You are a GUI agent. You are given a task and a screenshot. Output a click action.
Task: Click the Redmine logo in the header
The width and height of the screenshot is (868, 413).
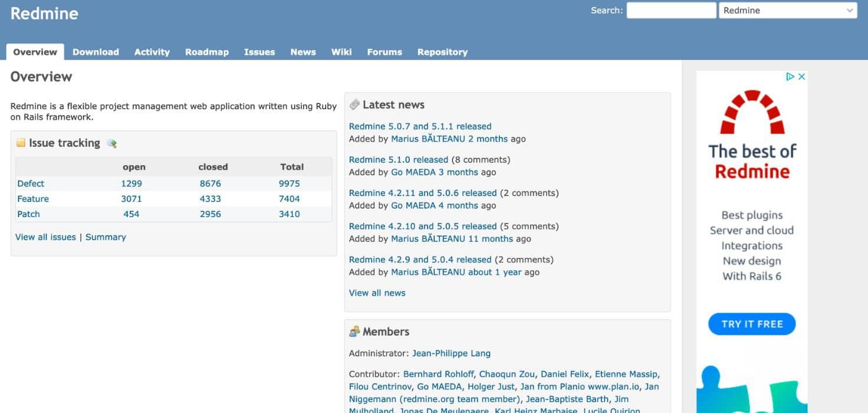tap(44, 13)
